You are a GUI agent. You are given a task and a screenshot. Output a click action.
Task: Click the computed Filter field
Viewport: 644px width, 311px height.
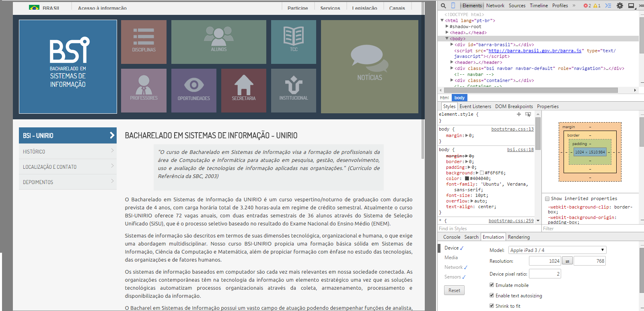coord(589,229)
